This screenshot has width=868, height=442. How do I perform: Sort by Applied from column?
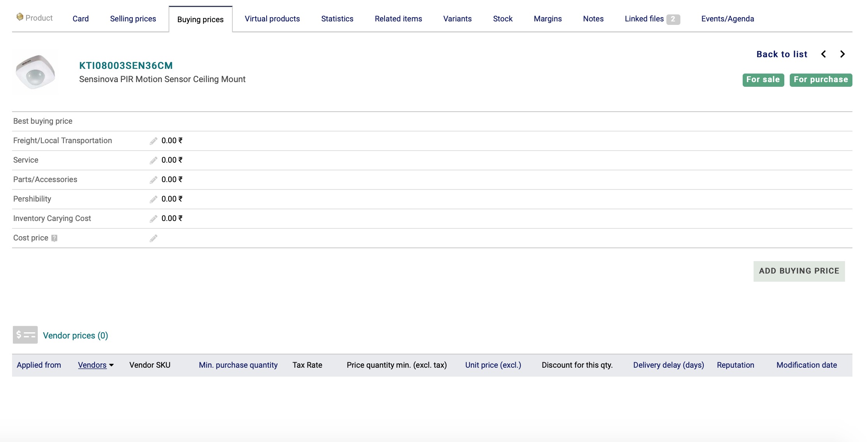39,365
